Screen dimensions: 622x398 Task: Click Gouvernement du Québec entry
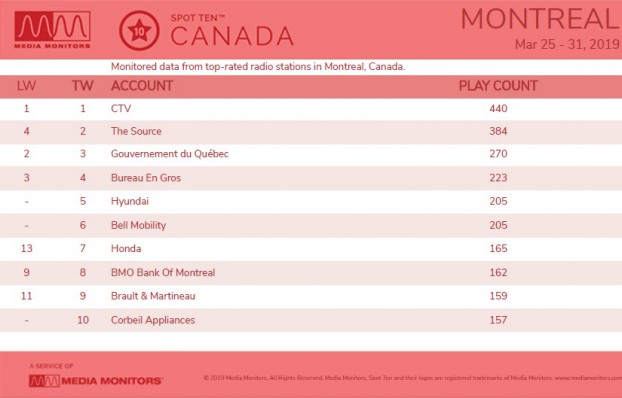pyautogui.click(x=170, y=154)
